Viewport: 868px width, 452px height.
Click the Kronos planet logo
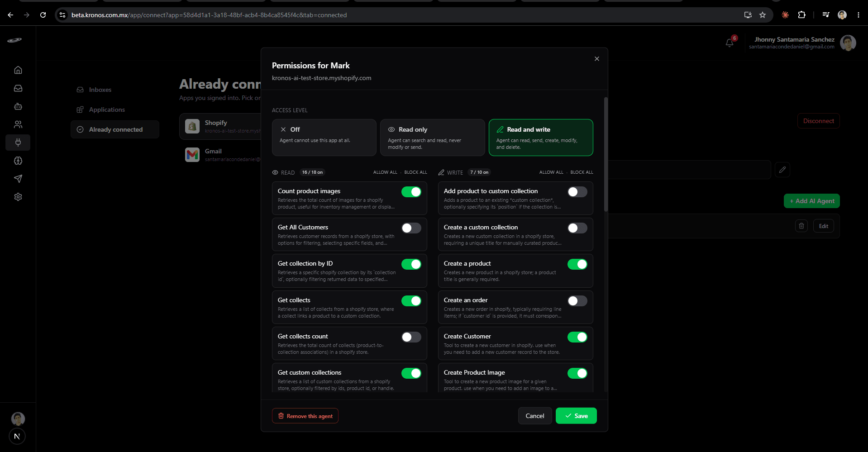[x=14, y=40]
